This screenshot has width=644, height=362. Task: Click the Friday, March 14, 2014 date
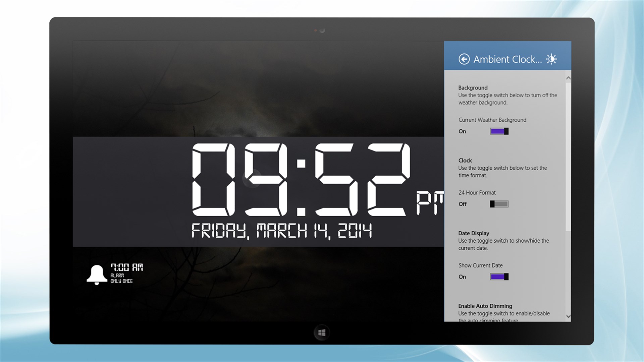tap(281, 231)
